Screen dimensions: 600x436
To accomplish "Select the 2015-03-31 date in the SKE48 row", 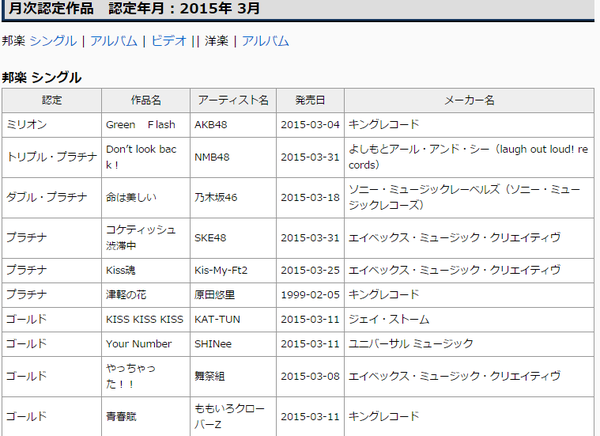I will 310,238.
